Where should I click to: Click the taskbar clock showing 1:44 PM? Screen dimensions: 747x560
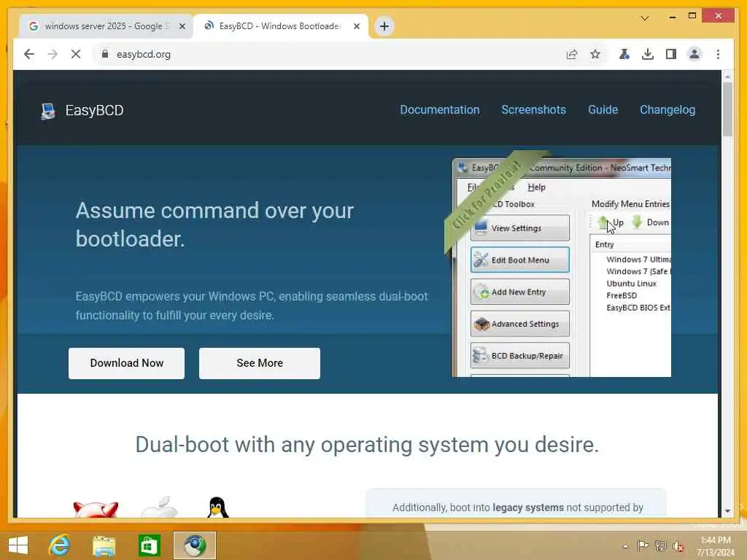[x=716, y=546]
